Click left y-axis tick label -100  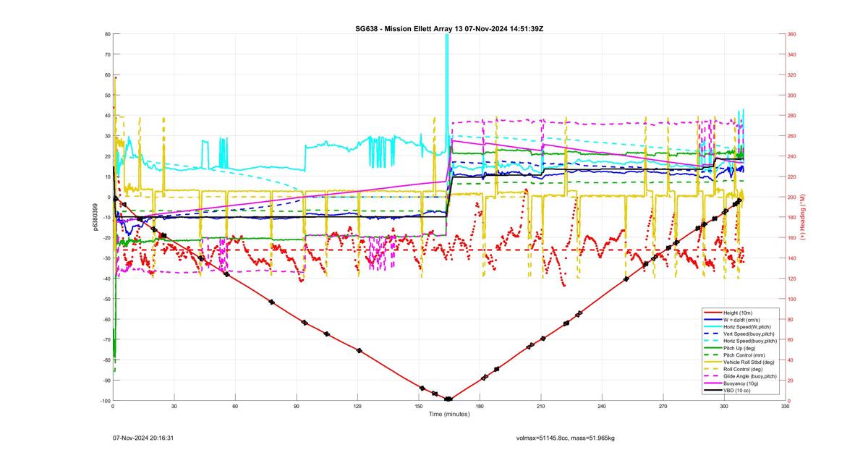click(x=104, y=401)
